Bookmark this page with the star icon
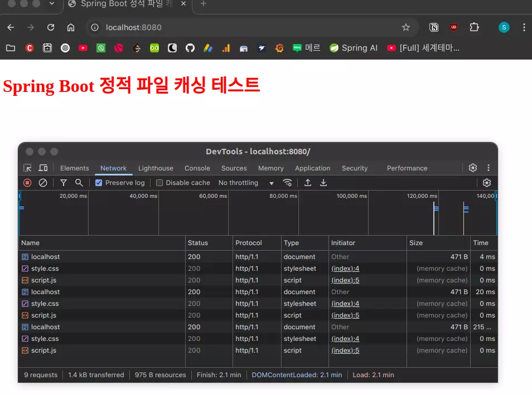Viewport: 532px width, 395px height. 406,27
